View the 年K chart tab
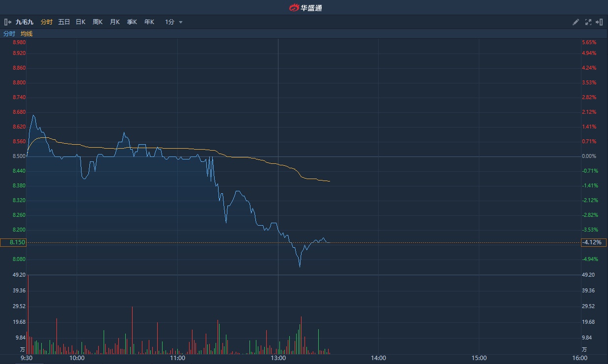Screen dimensions: 608x364 tap(149, 22)
